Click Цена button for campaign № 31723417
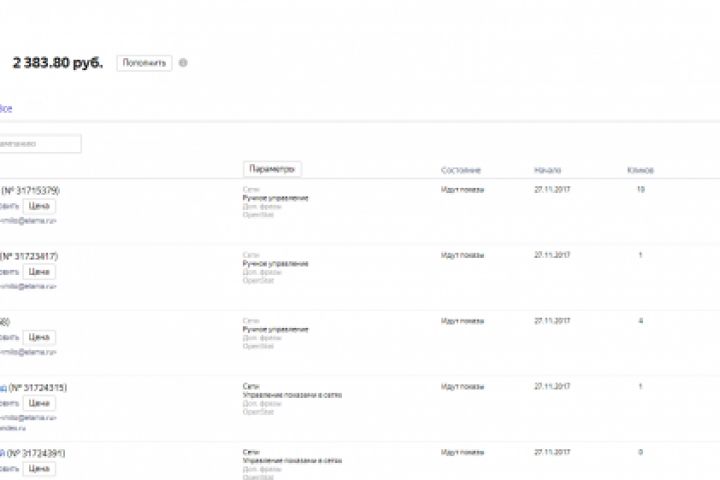The image size is (720, 480). pos(39,272)
